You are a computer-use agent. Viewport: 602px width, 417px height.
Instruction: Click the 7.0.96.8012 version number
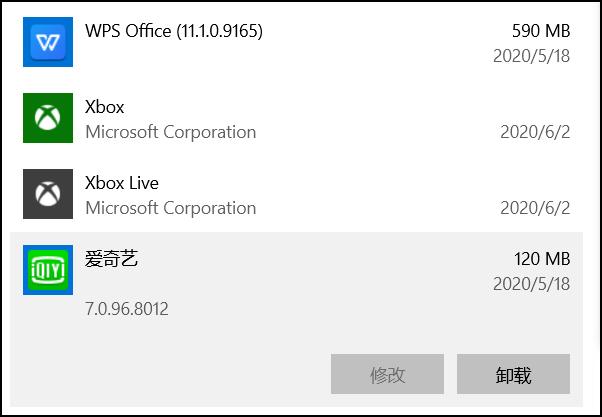click(127, 309)
